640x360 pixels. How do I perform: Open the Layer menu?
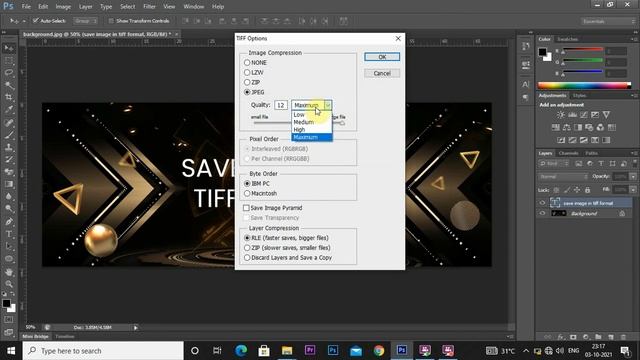click(85, 7)
